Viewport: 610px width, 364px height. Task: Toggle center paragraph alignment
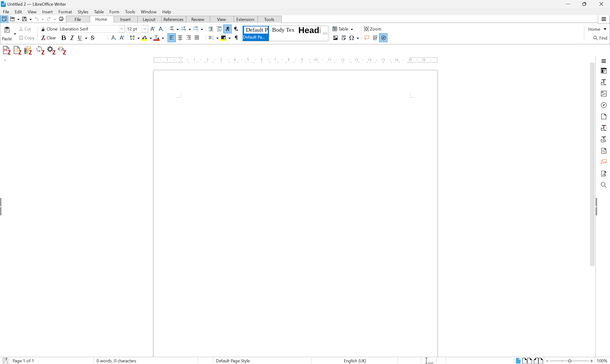(x=180, y=38)
